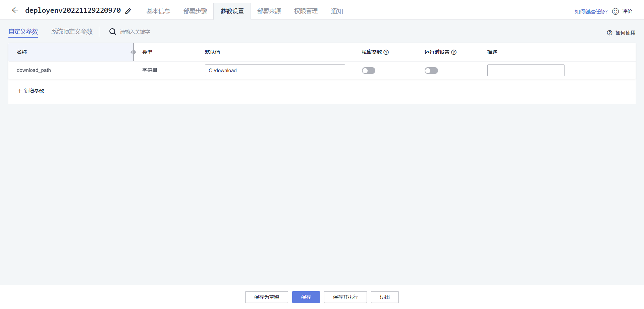
Task: Click the help icon beside 私密参数
Action: coord(386,52)
